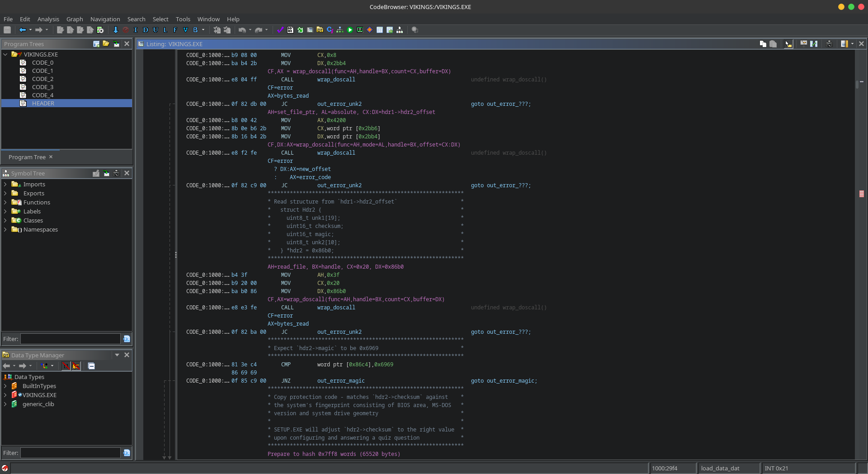Viewport: 868px width, 474px height.
Task: Click the purple checkmark toolbar icon
Action: pos(280,30)
